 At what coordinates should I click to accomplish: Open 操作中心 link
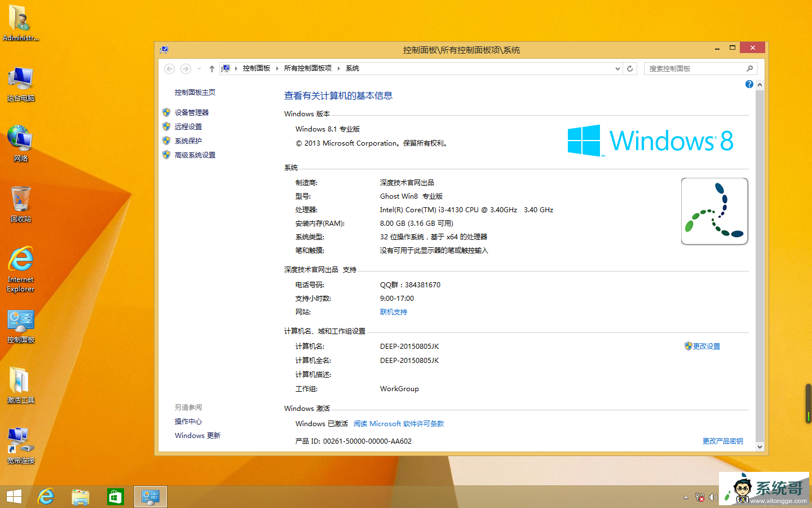tap(188, 422)
